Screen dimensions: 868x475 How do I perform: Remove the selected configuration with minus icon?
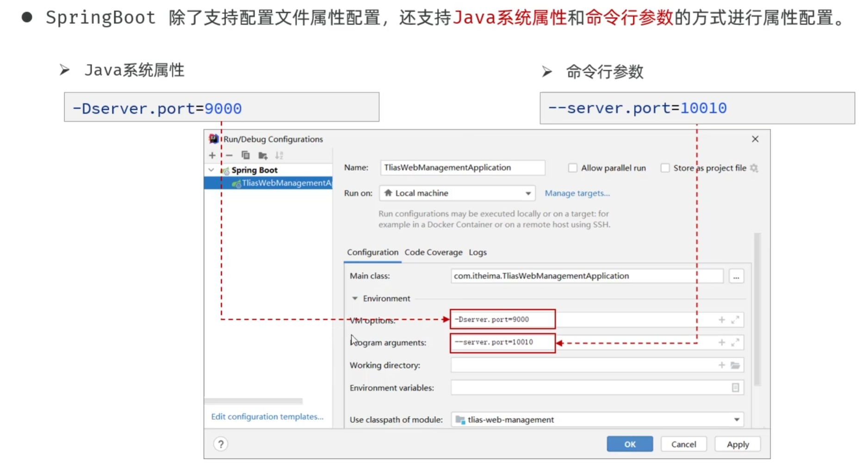coord(229,156)
